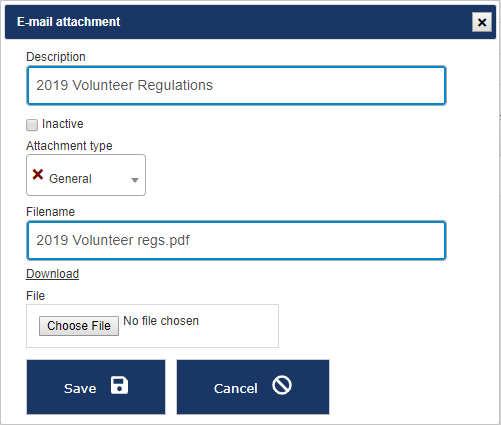Click the No file chosen text
Viewport: 501px width, 425px height.
(x=161, y=321)
